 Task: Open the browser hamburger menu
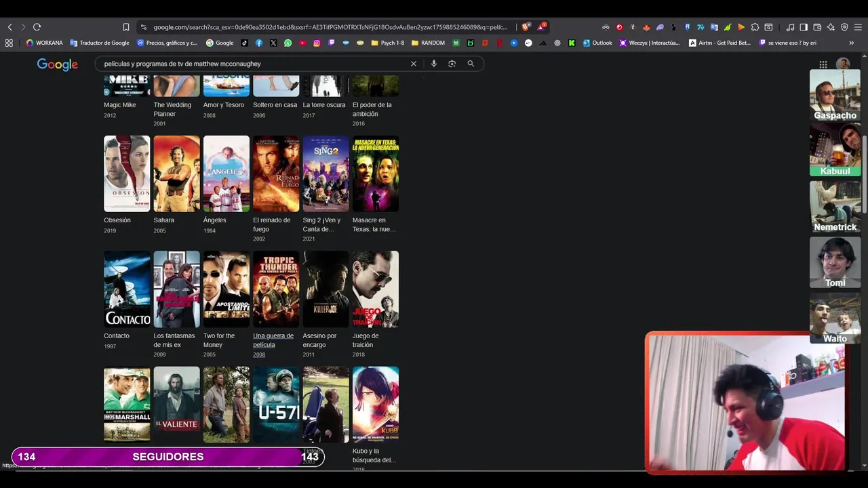[x=858, y=27]
